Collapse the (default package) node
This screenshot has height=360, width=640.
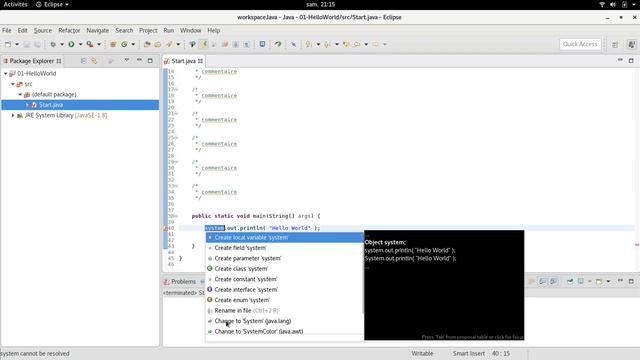tap(20, 94)
